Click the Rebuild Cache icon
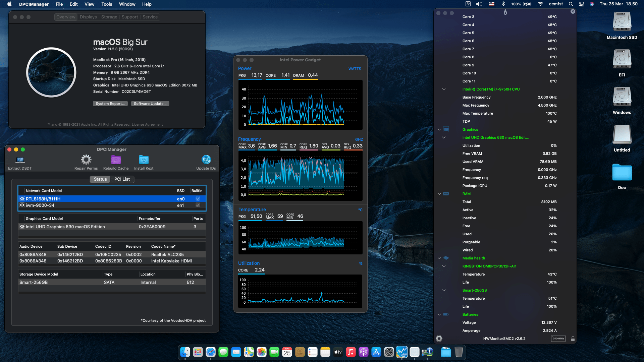The height and width of the screenshot is (362, 644). (x=116, y=160)
